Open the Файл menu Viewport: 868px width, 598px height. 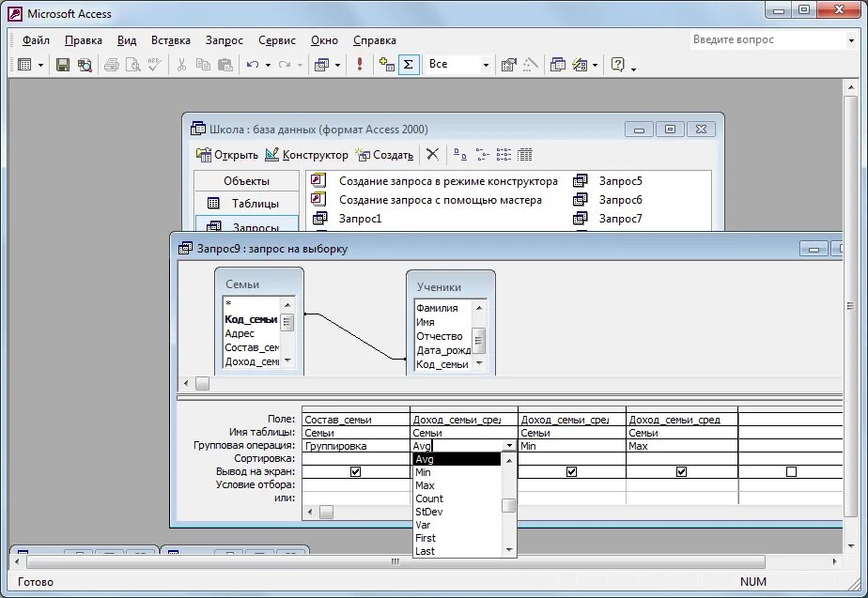[x=36, y=40]
